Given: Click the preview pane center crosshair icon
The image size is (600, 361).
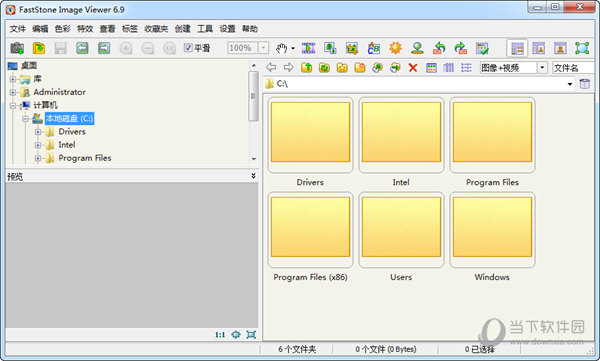Looking at the screenshot, I should pos(236,335).
